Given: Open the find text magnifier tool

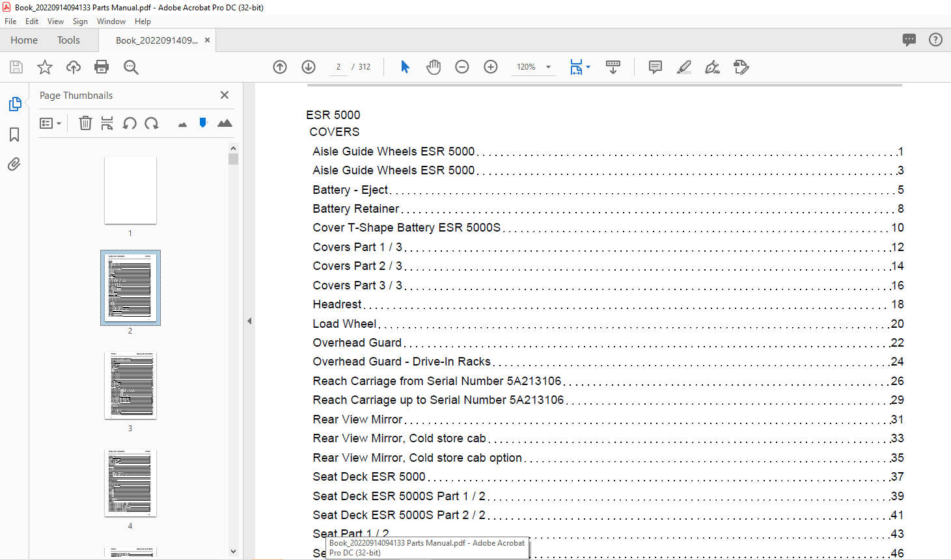Looking at the screenshot, I should [131, 67].
